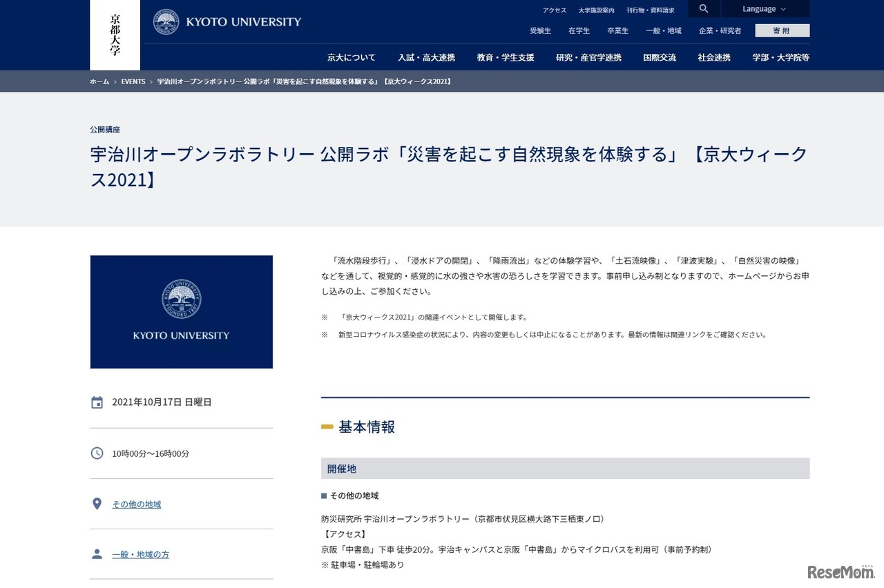
Task: Open the Language dropdown
Action: (764, 8)
